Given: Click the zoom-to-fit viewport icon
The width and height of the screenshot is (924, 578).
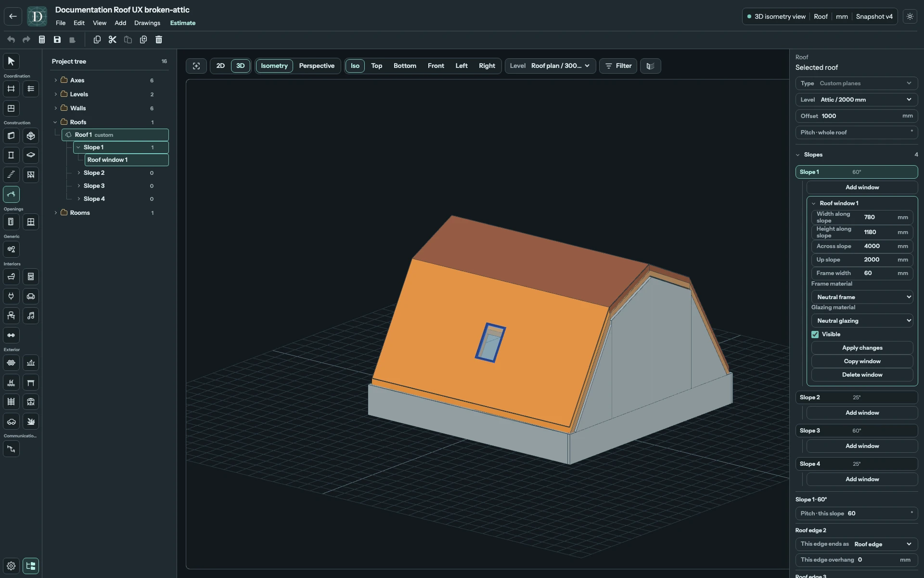Looking at the screenshot, I should 196,66.
